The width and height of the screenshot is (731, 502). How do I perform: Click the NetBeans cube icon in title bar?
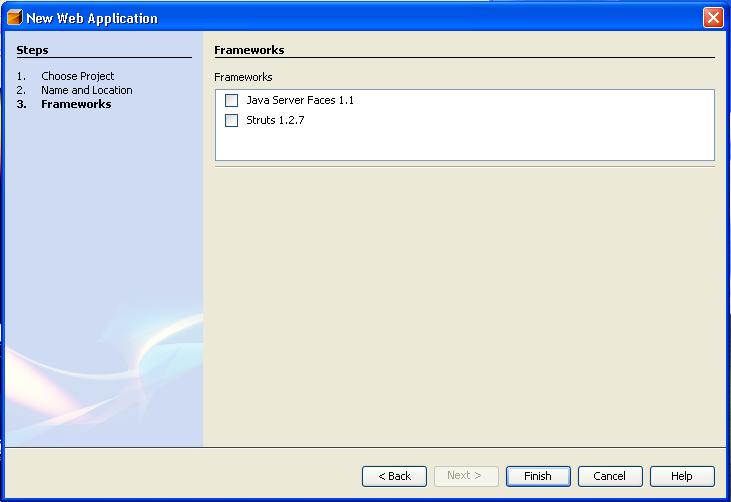[x=14, y=18]
